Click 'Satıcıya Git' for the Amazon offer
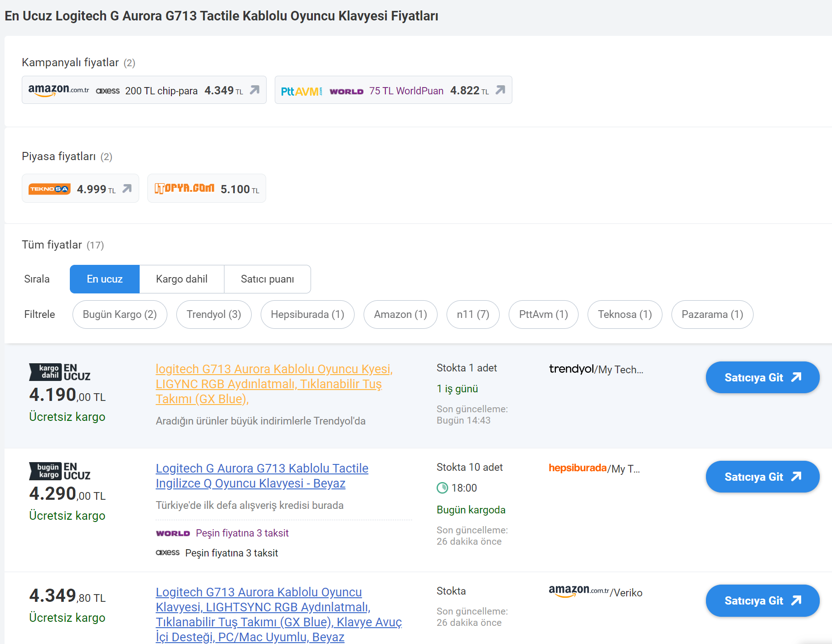832x644 pixels. [x=763, y=600]
